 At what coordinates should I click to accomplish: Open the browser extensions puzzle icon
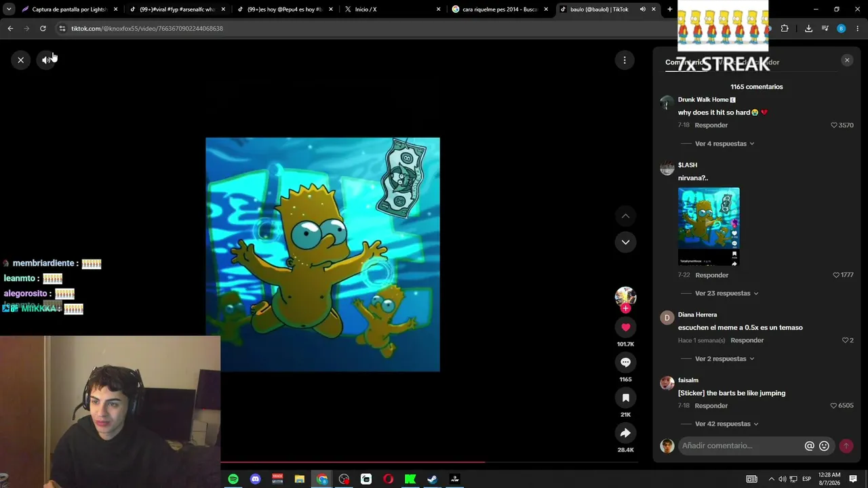tap(785, 28)
